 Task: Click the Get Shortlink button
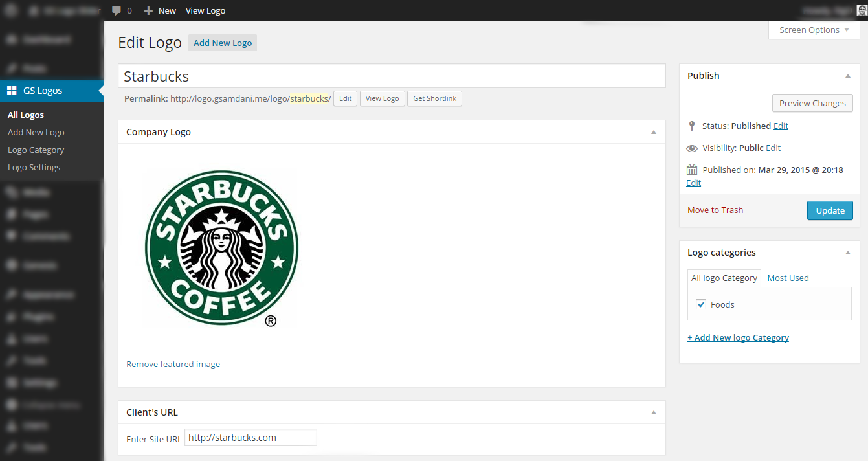(434, 98)
